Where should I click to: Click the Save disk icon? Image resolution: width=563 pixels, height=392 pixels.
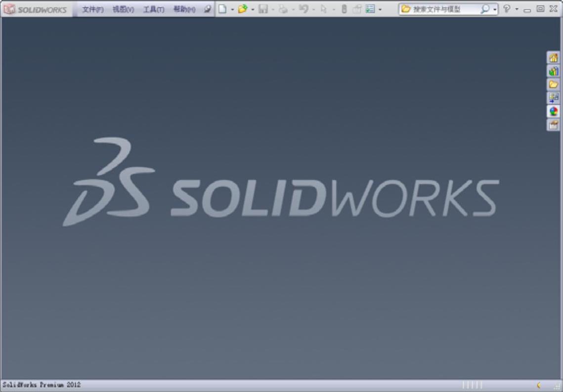click(263, 9)
